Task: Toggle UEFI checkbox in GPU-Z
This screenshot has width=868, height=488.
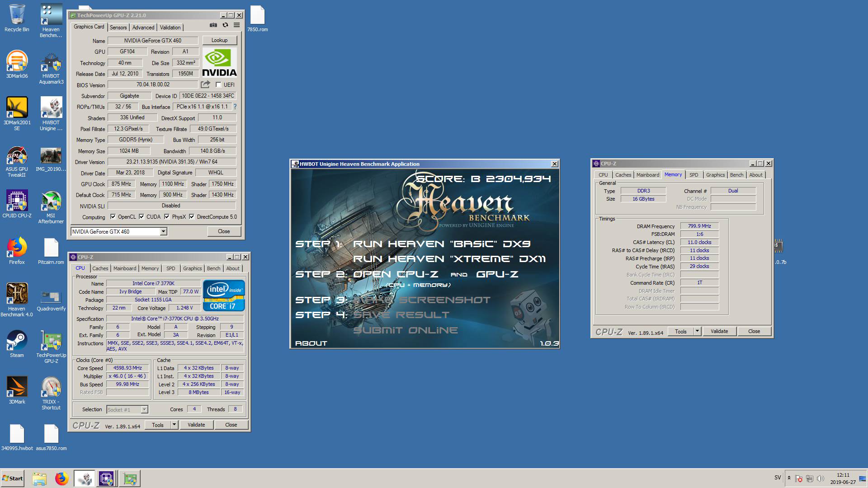Action: tap(218, 84)
